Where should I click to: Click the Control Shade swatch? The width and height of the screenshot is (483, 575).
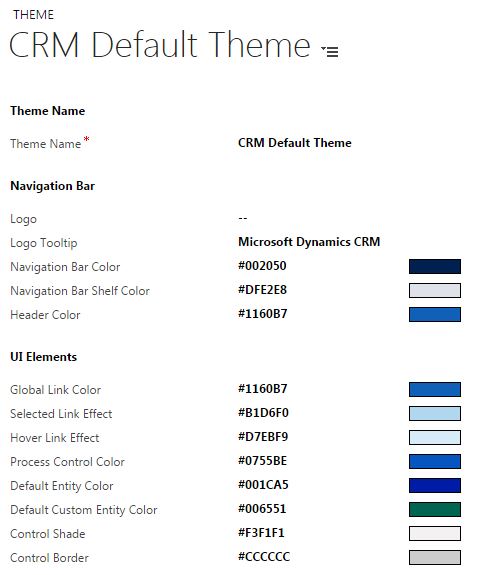435,534
